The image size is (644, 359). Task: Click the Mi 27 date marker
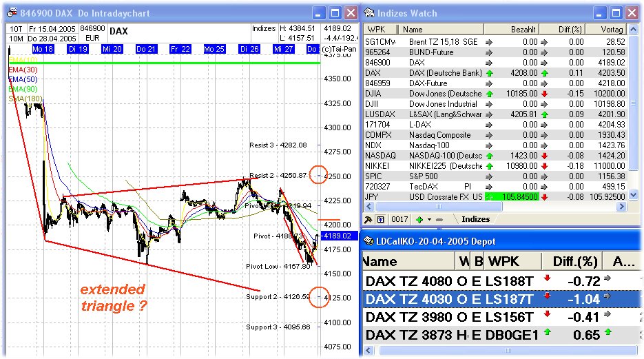click(x=283, y=49)
